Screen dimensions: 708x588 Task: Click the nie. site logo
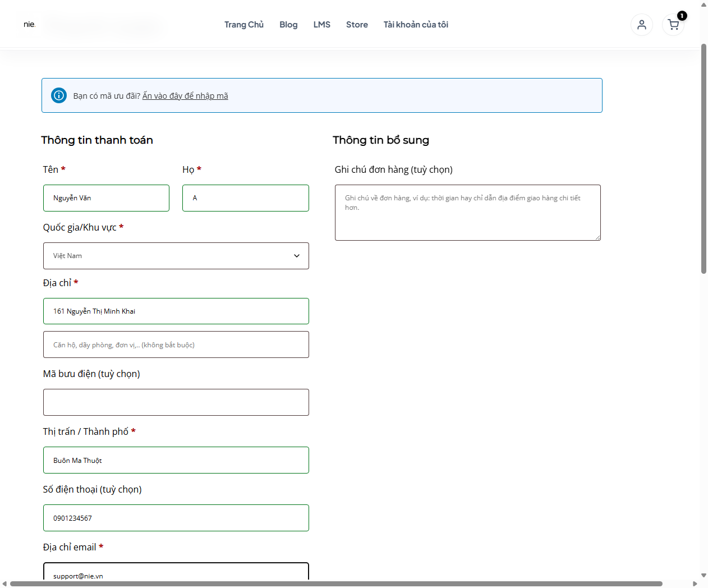click(29, 24)
